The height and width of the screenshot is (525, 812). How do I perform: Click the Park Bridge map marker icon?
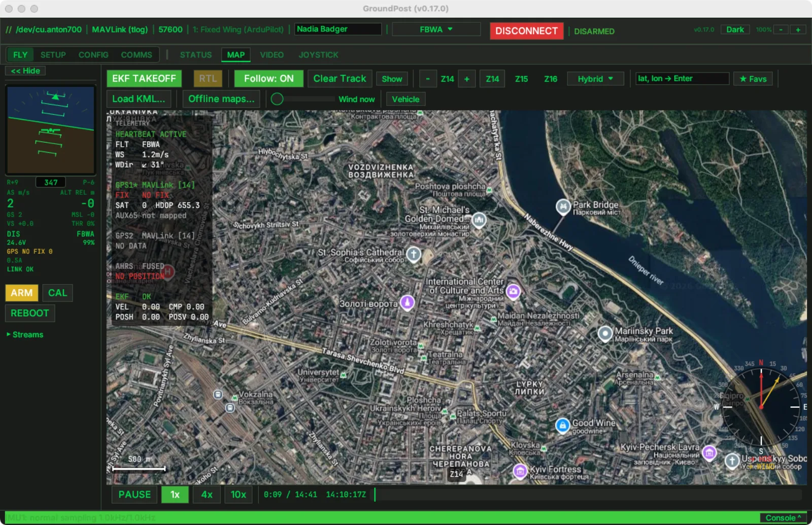(563, 206)
